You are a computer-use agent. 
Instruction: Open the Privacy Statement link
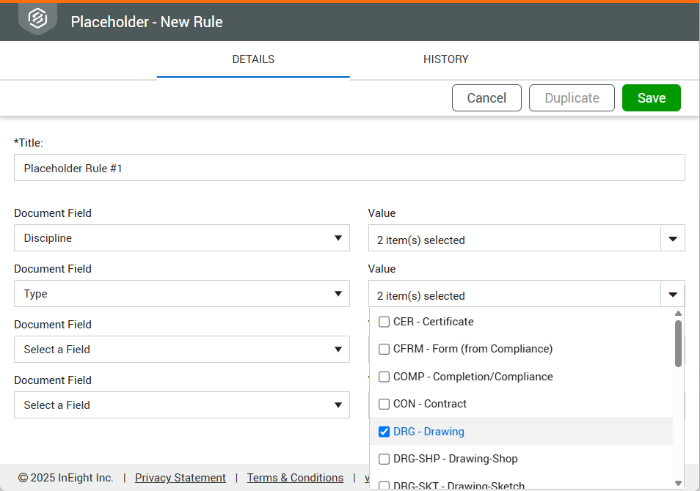pyautogui.click(x=180, y=478)
